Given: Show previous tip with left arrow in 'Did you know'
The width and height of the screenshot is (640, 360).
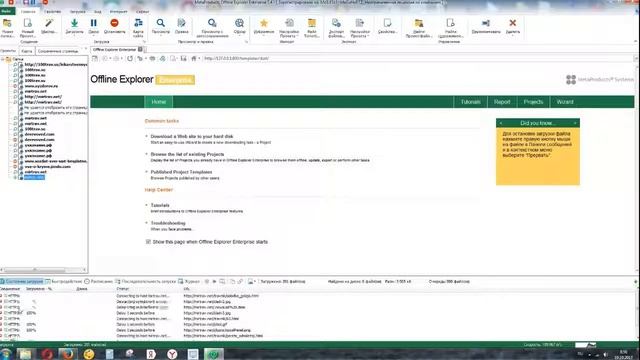Looking at the screenshot, I should 501,123.
